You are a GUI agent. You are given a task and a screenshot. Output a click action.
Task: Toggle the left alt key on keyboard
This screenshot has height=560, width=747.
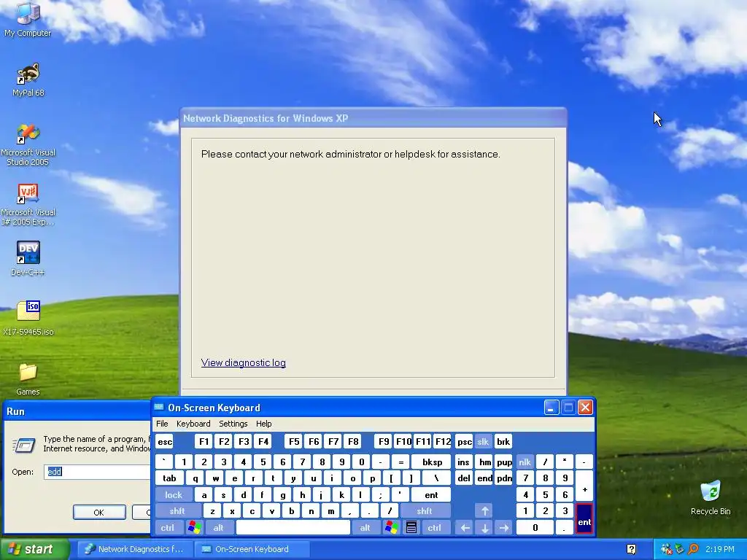219,528
